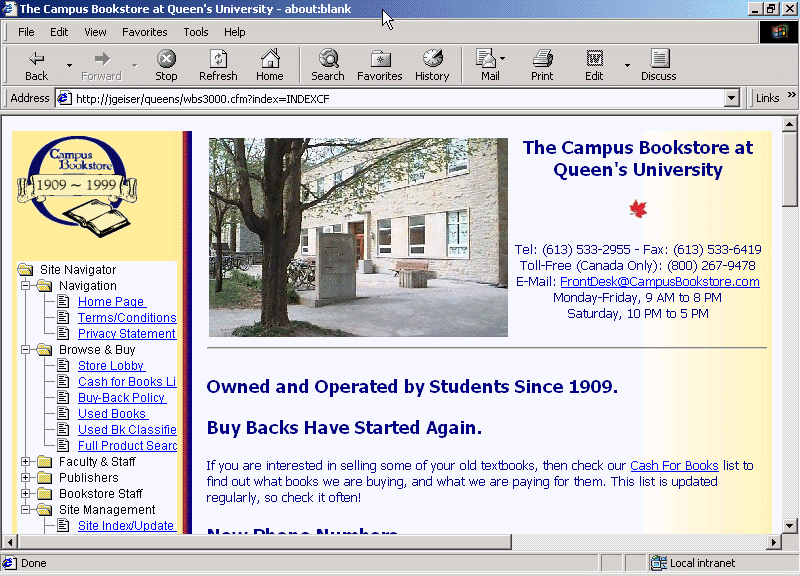The image size is (800, 576).
Task: Click the IE icon in the title bar
Action: tap(9, 9)
